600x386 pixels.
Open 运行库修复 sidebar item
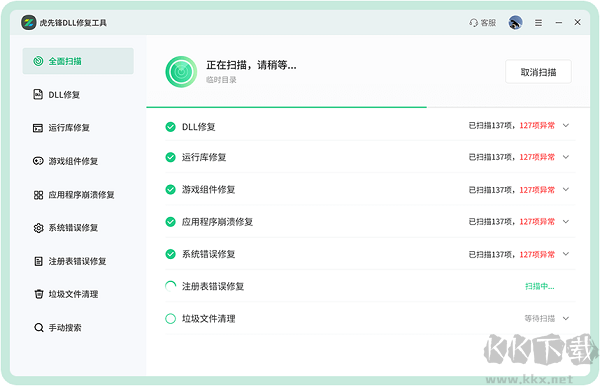coord(78,128)
